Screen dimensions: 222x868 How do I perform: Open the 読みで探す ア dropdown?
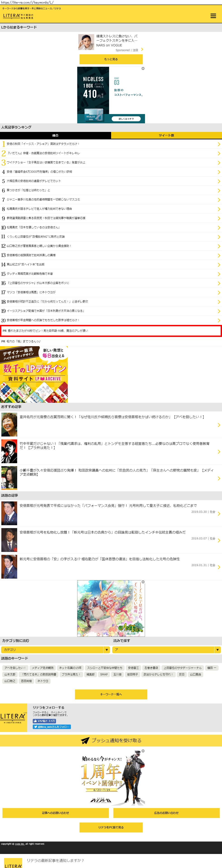tap(166, 650)
